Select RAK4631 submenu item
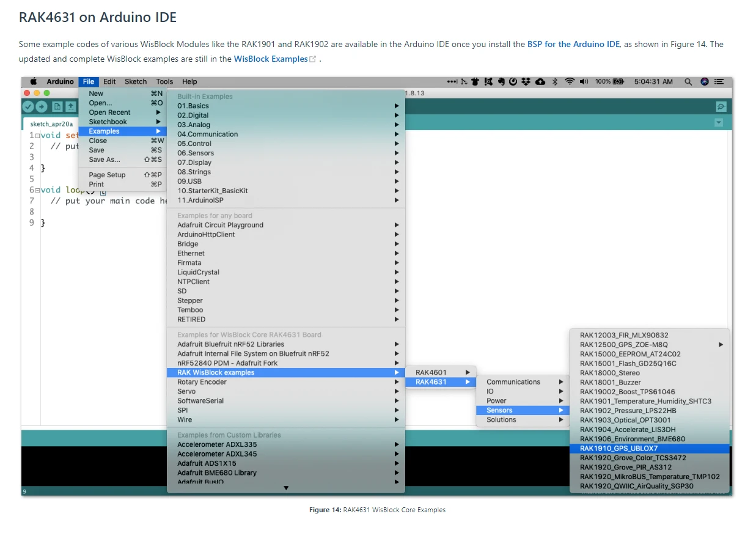The height and width of the screenshot is (533, 756). tap(441, 382)
